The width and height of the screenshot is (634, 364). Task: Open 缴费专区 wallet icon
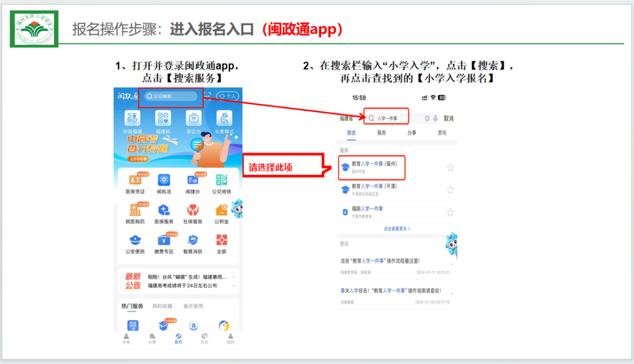164,240
